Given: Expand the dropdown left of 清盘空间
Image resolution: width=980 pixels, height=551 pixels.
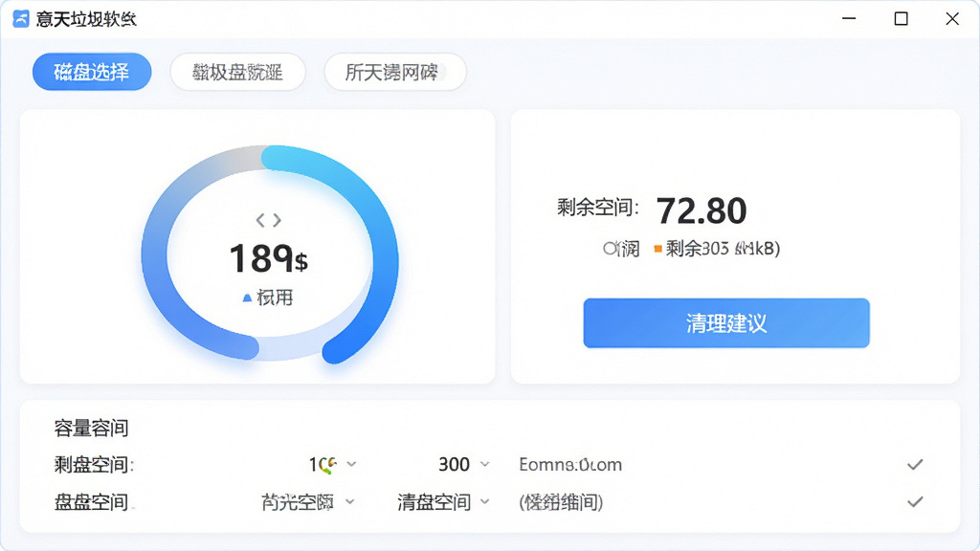Looking at the screenshot, I should pyautogui.click(x=307, y=501).
